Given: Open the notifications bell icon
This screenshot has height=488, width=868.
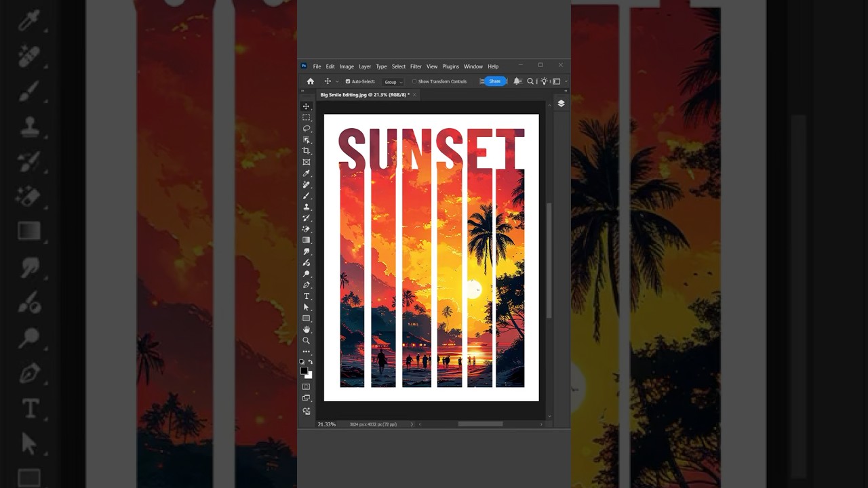Looking at the screenshot, I should point(517,81).
